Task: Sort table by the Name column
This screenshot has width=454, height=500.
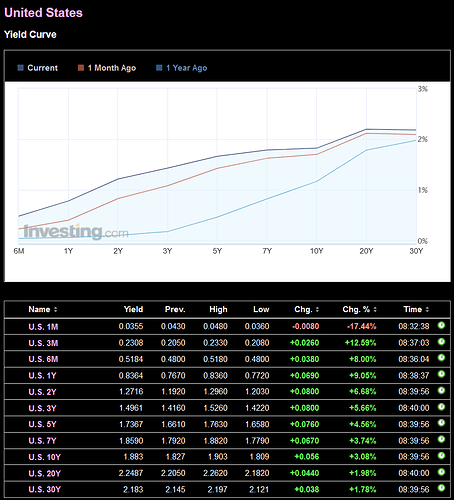Action: 43,309
